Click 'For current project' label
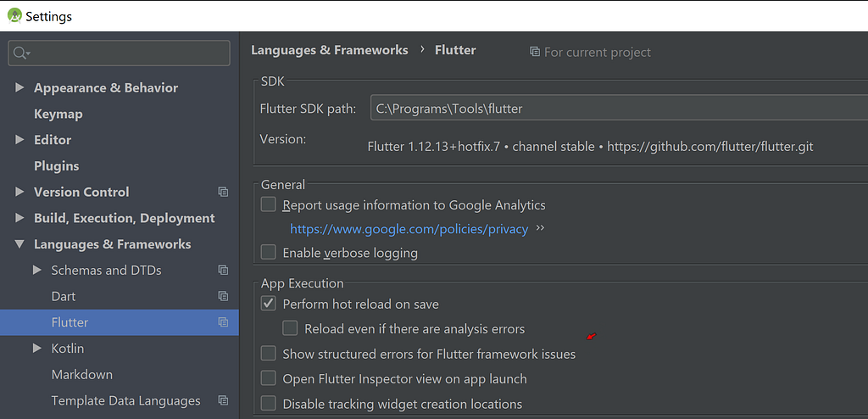868x419 pixels. [598, 52]
